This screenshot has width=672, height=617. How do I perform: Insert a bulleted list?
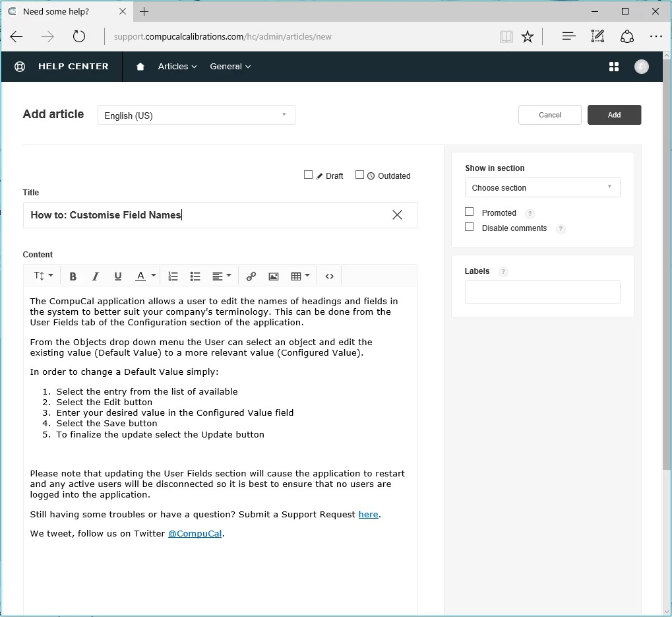(195, 276)
